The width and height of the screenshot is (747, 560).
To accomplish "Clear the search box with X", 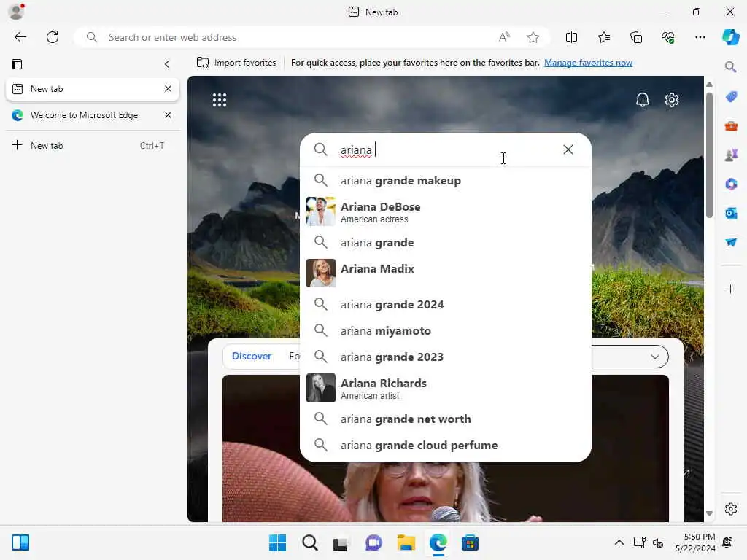I will pos(568,149).
